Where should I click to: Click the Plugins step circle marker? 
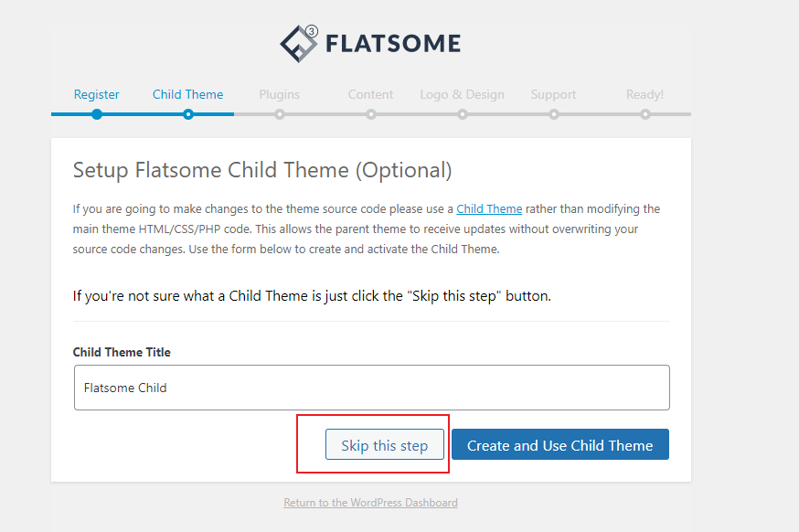point(280,114)
